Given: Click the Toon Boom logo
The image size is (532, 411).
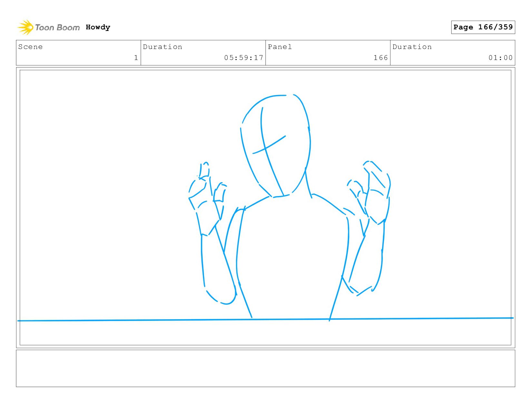Looking at the screenshot, I should (48, 27).
